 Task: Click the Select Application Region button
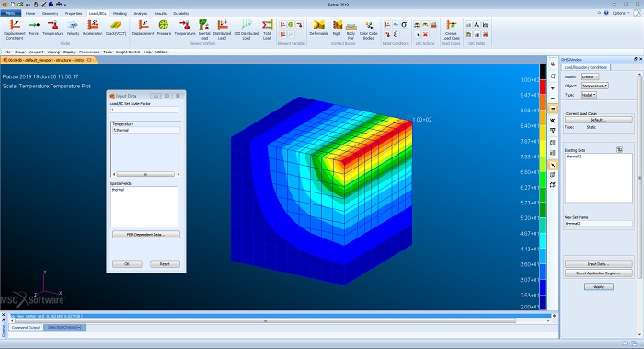(x=598, y=273)
